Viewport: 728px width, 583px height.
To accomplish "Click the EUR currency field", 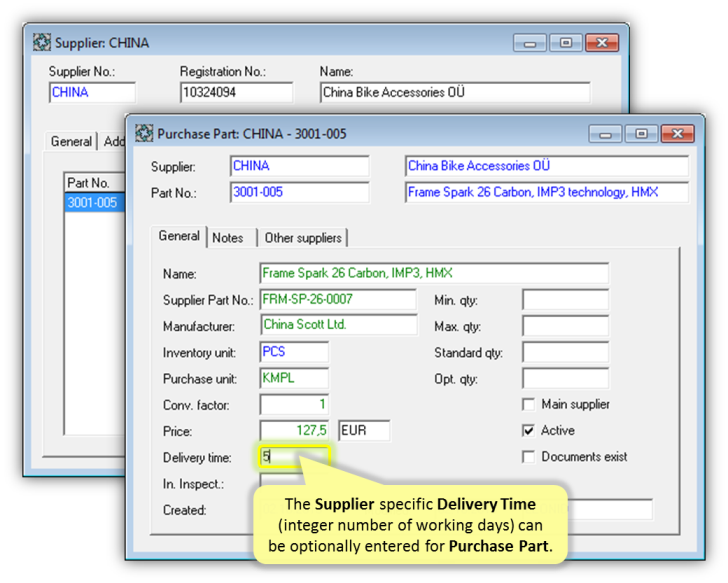I will pyautogui.click(x=364, y=431).
